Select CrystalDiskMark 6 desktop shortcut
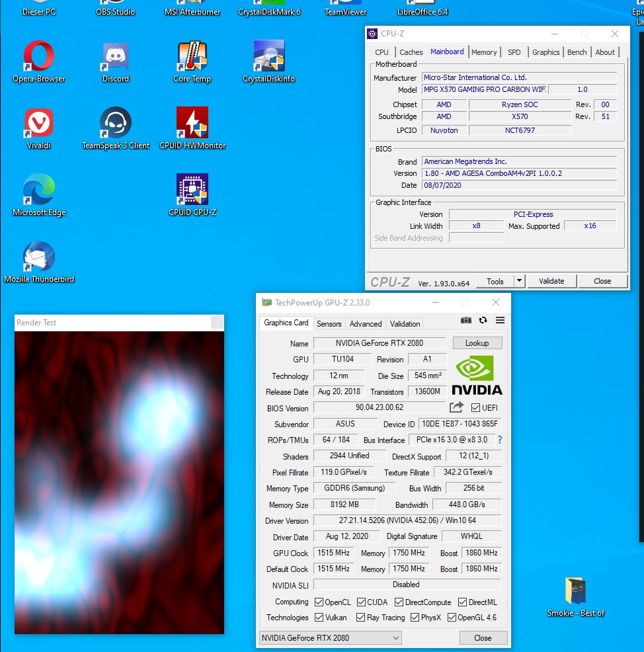The width and height of the screenshot is (644, 652). point(269,11)
